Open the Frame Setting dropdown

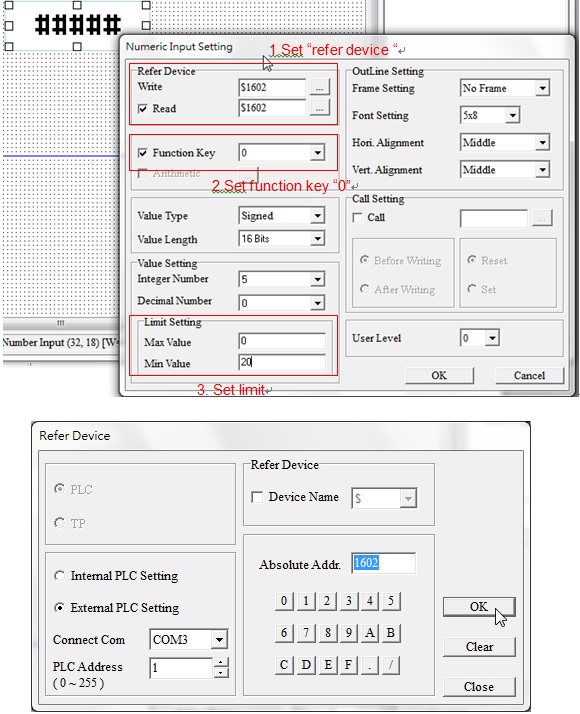[542, 88]
